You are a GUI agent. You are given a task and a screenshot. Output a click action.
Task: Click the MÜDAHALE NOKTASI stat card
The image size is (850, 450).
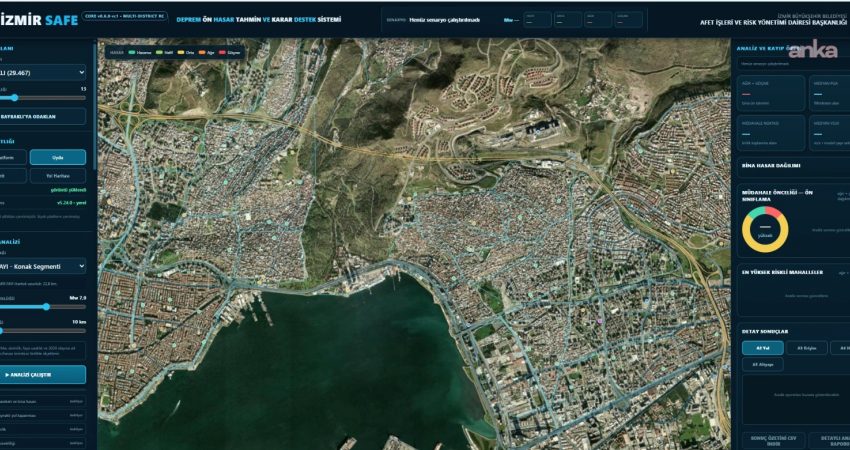coord(771,133)
